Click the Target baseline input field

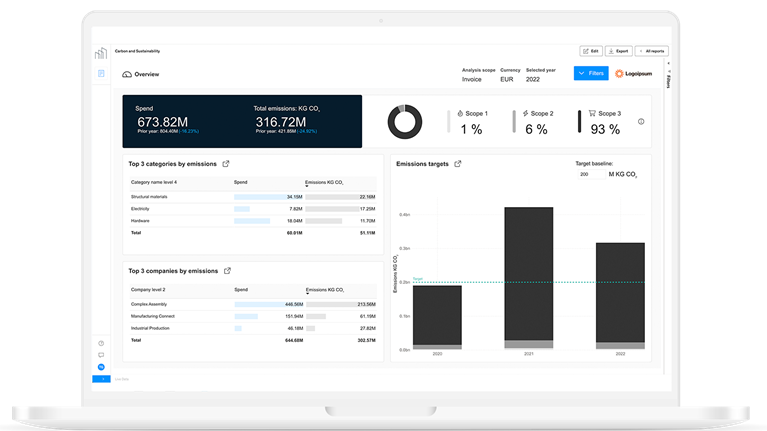pyautogui.click(x=590, y=174)
